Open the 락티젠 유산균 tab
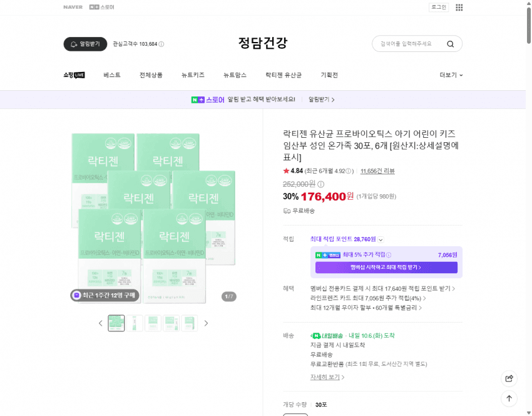 tap(284, 75)
